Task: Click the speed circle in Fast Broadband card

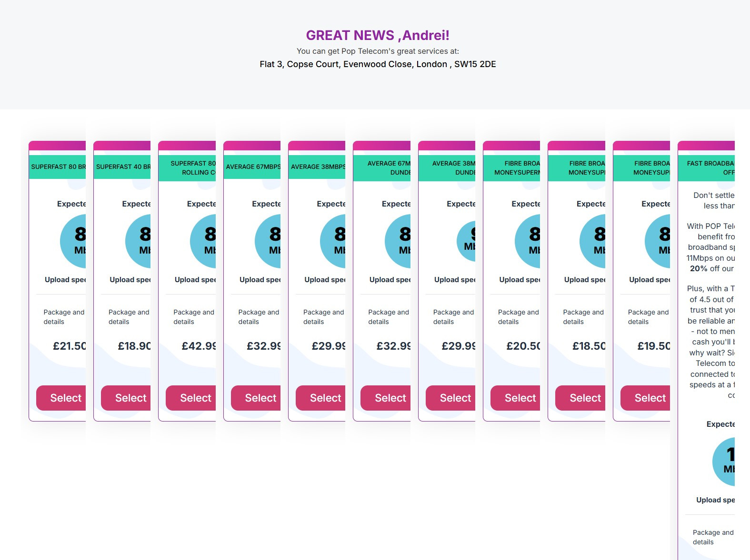Action: 724,462
